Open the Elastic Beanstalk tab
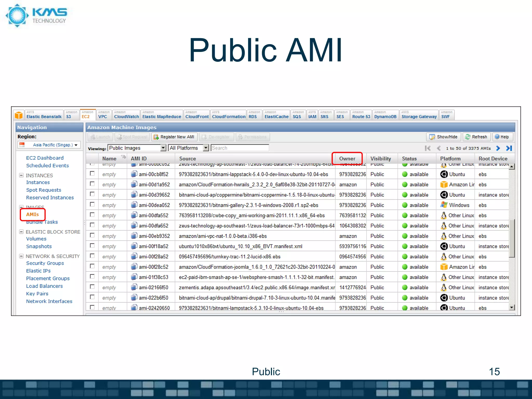The image size is (532, 399). click(44, 115)
